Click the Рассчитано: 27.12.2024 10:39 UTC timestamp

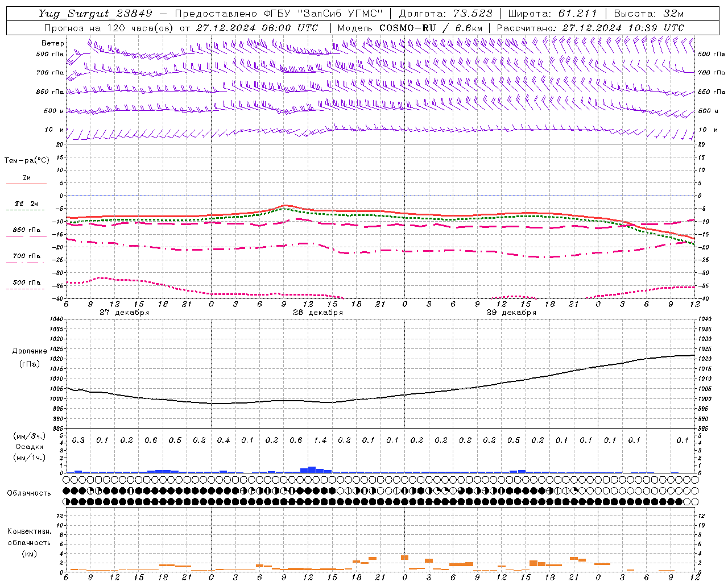pyautogui.click(x=590, y=28)
